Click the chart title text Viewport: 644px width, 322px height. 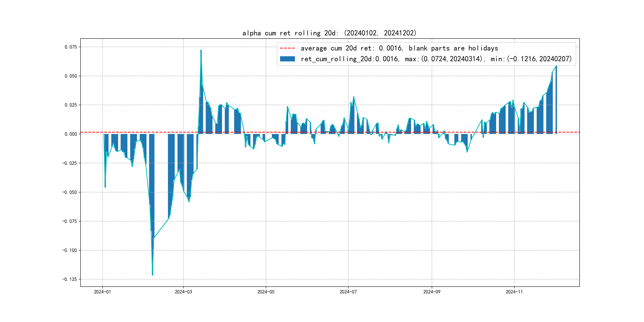pos(329,33)
